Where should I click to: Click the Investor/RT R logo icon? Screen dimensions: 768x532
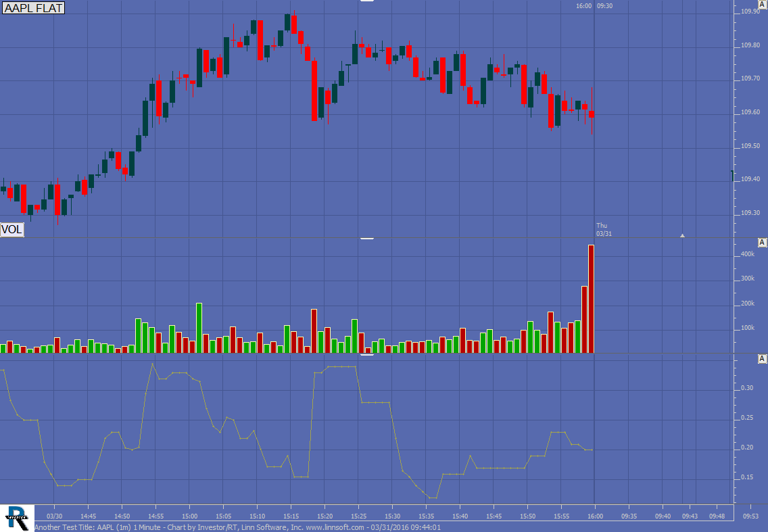pyautogui.click(x=17, y=518)
